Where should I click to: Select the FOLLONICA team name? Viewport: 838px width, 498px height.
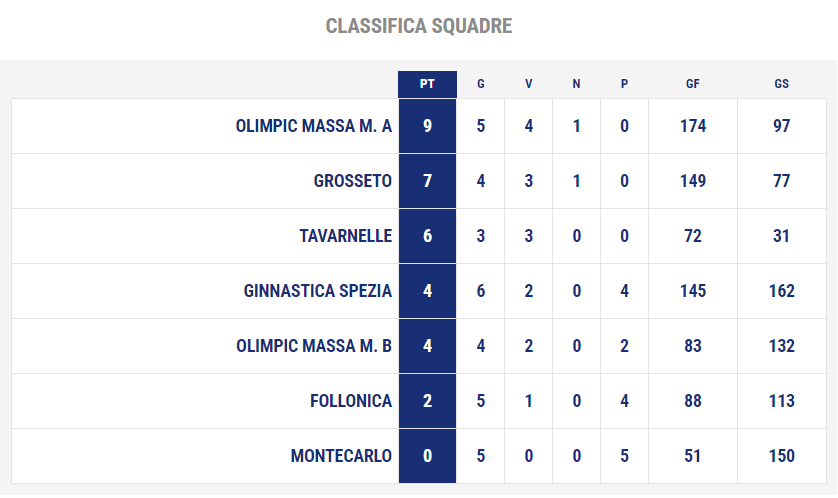351,401
